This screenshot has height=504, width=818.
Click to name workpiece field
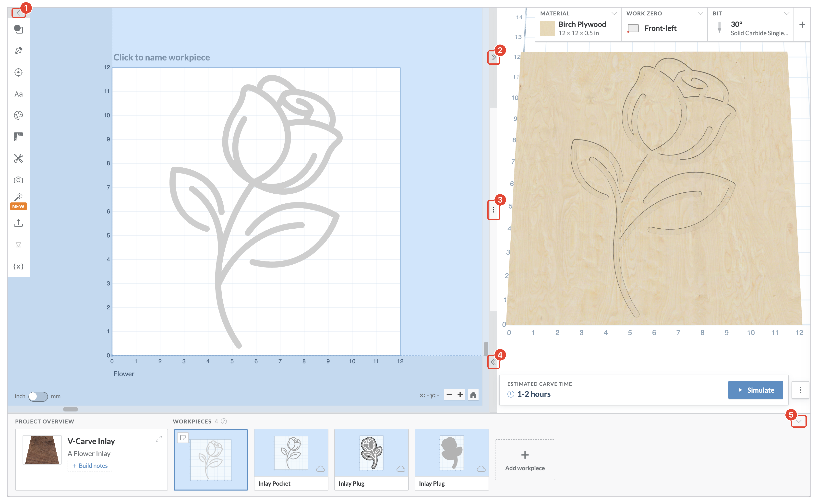pos(162,57)
